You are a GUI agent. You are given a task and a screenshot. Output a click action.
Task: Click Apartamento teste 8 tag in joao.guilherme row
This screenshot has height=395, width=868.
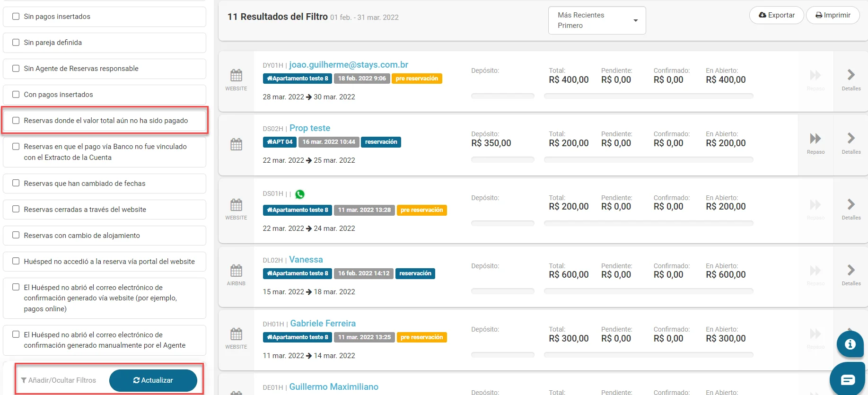pyautogui.click(x=297, y=79)
